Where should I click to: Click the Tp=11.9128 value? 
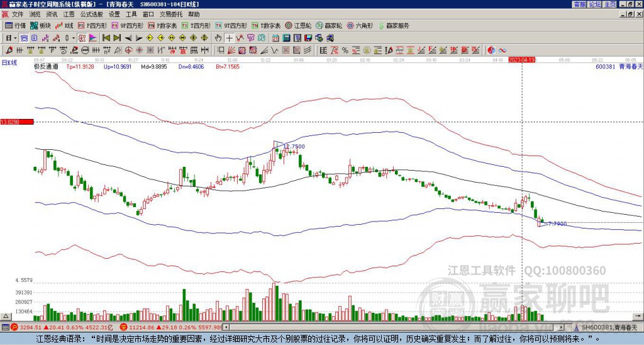pos(80,66)
